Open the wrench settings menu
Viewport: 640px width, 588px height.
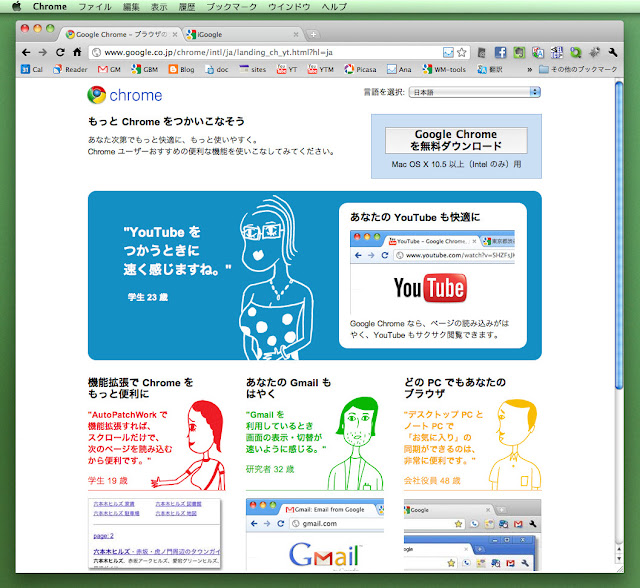pos(612,52)
